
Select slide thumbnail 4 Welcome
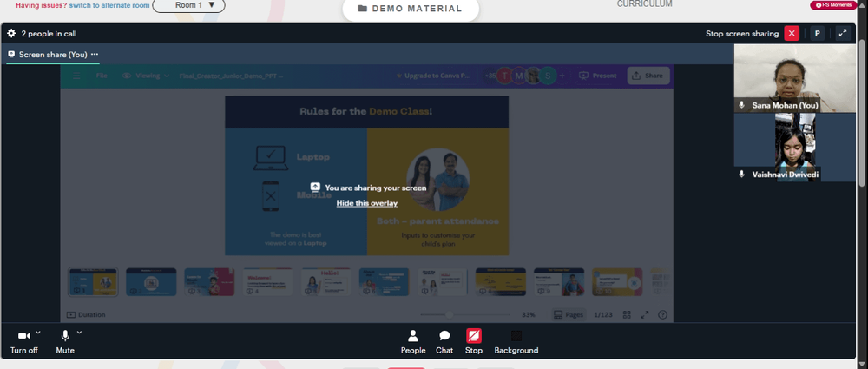click(x=267, y=282)
